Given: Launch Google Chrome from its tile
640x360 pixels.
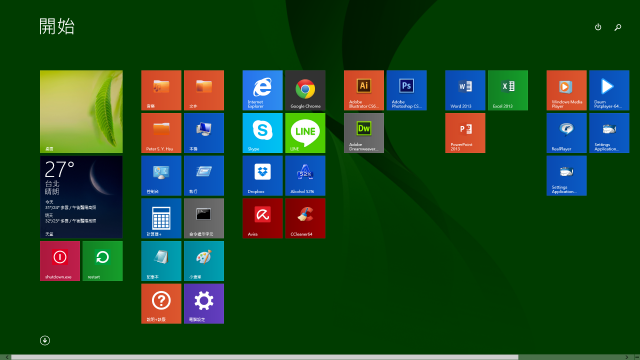Looking at the screenshot, I should pyautogui.click(x=305, y=90).
